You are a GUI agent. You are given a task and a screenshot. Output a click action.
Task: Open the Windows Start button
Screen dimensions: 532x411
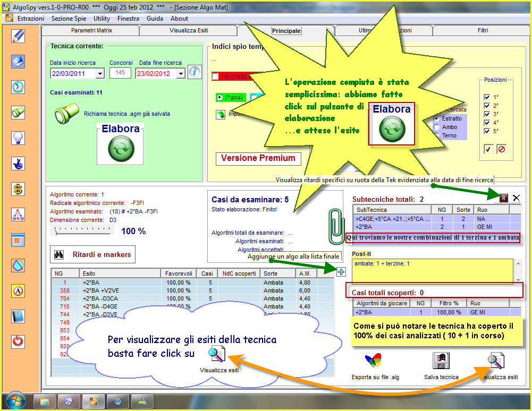[x=15, y=402]
